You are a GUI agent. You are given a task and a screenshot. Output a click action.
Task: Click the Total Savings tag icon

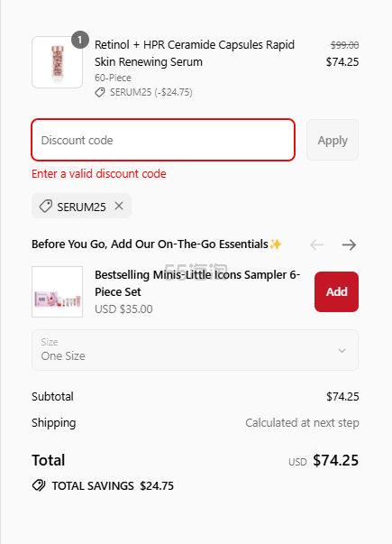click(x=39, y=485)
